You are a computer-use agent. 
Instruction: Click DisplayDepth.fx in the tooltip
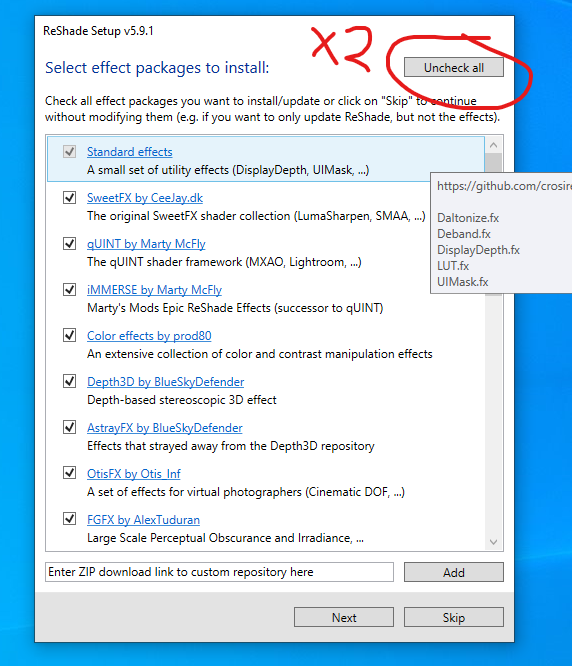[479, 250]
